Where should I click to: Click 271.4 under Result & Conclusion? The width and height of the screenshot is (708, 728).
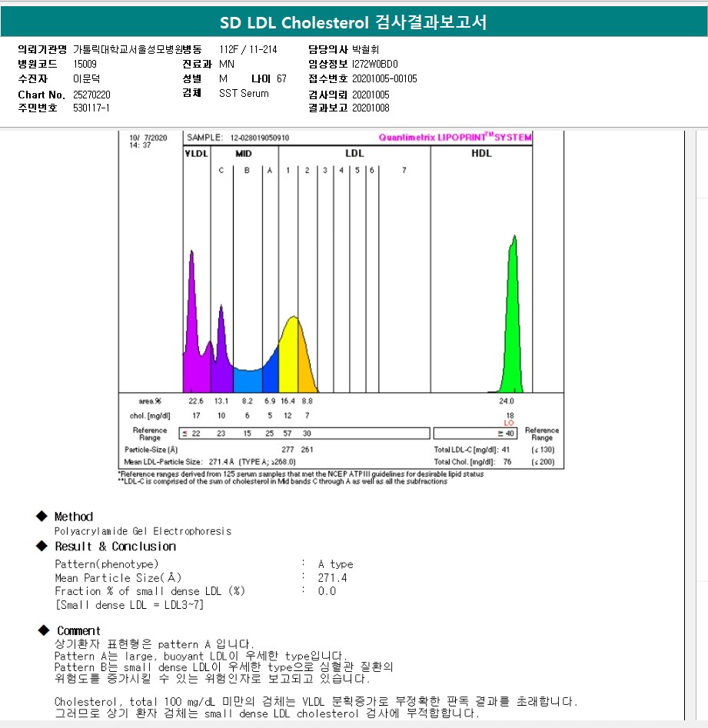click(332, 577)
